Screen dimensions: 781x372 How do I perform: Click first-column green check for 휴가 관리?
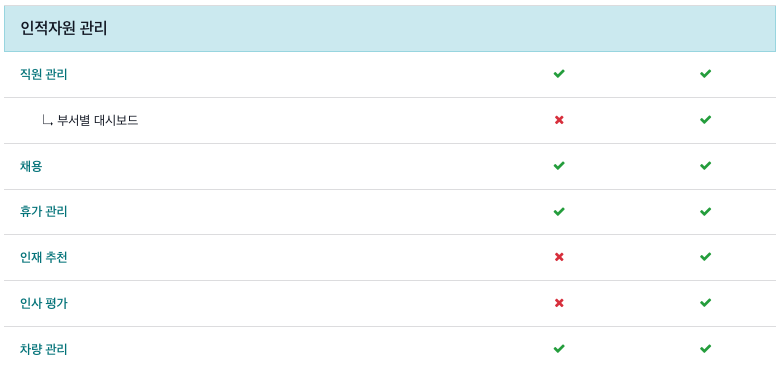[559, 212]
